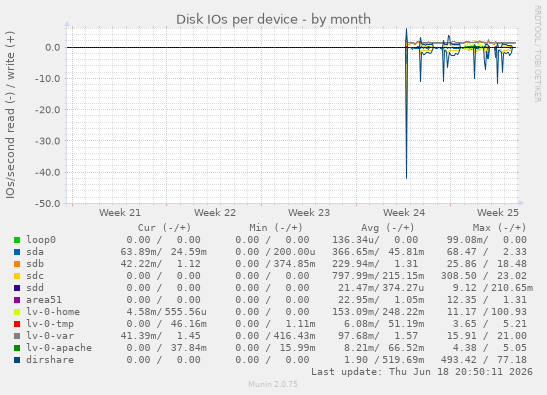The width and height of the screenshot is (547, 395).
Task: Select the 'lv-0-tmp' legend label
Action: tap(50, 323)
